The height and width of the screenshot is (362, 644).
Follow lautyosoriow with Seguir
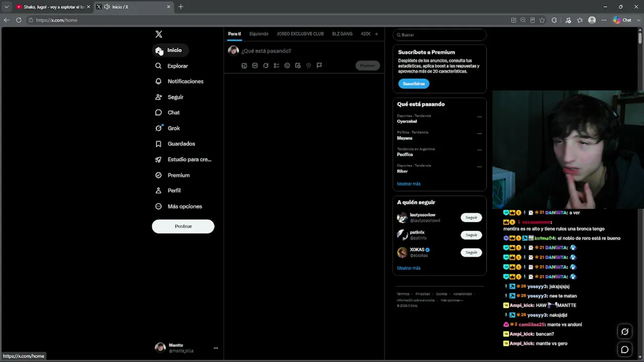tap(471, 217)
